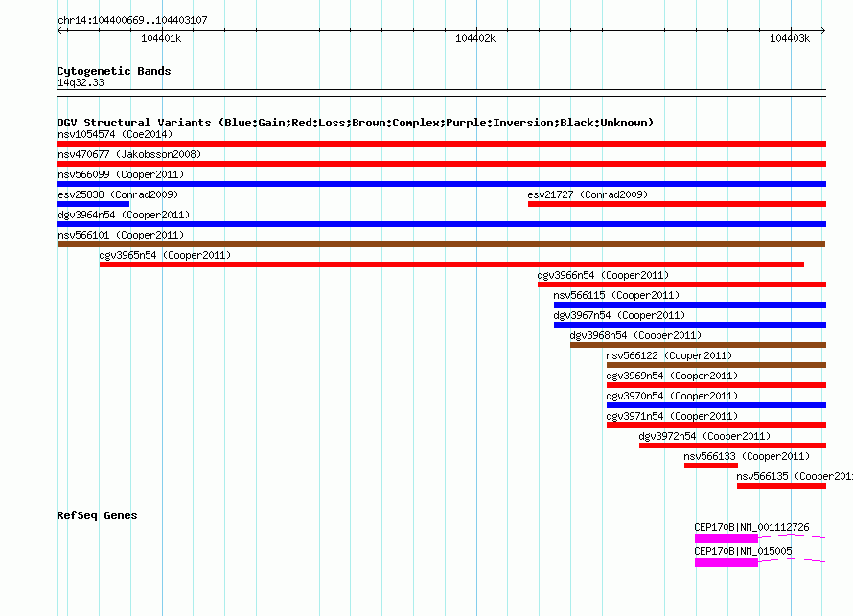
Task: Select the dgv3964n54 (Cooper2011) label
Action: coord(124,215)
